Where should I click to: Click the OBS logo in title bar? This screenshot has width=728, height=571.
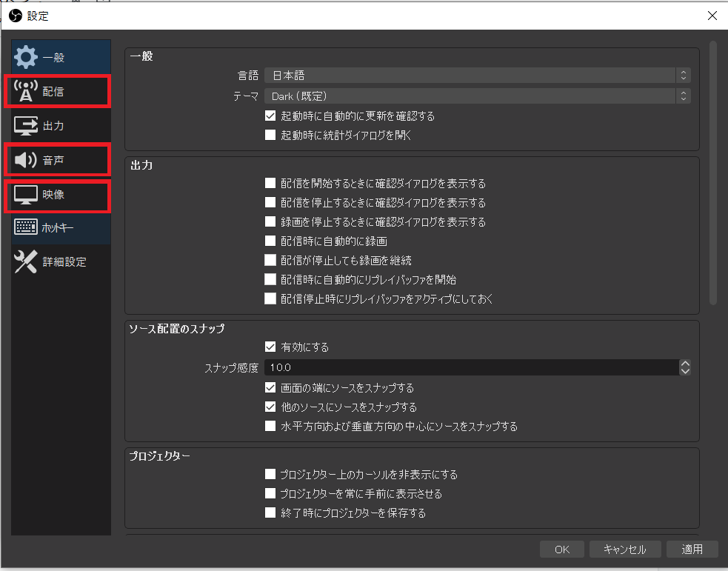(16, 16)
